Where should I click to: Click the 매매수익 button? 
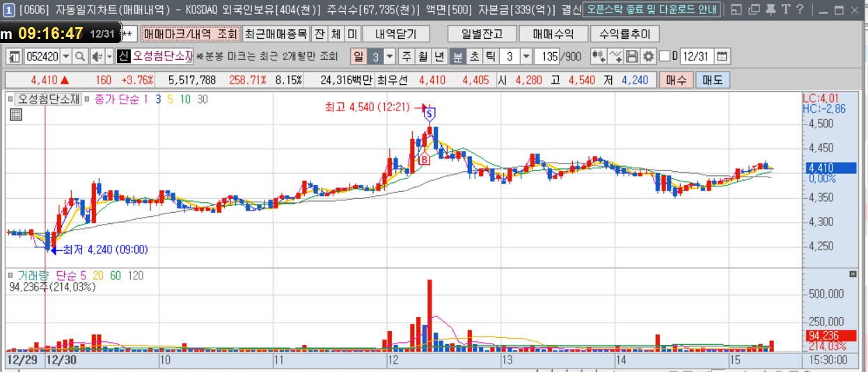click(x=553, y=34)
